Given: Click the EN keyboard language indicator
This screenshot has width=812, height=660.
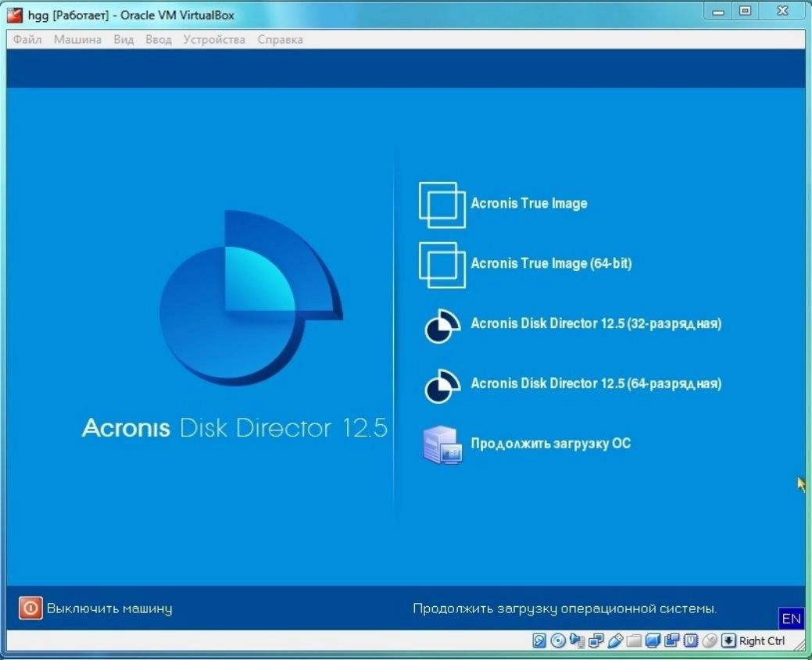Looking at the screenshot, I should (x=791, y=619).
